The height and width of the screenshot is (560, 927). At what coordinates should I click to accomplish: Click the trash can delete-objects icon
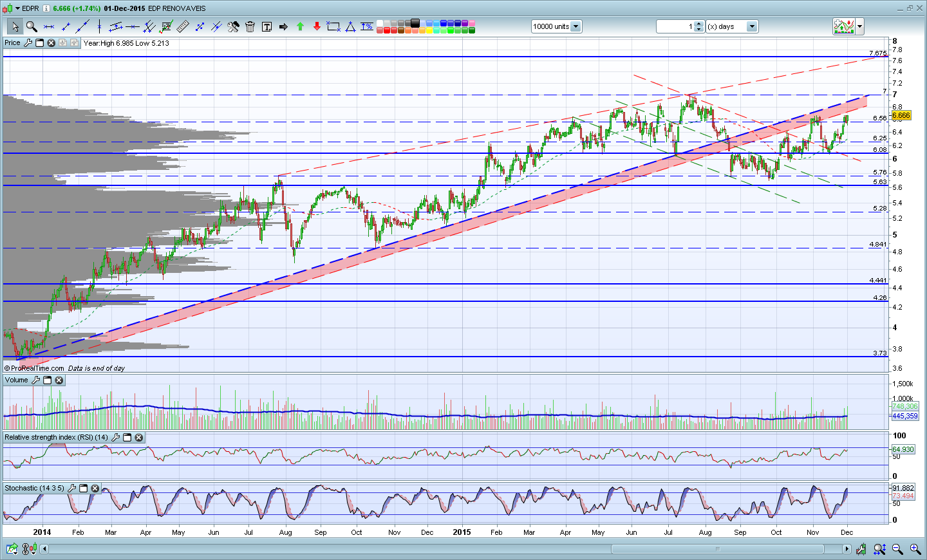pyautogui.click(x=250, y=26)
